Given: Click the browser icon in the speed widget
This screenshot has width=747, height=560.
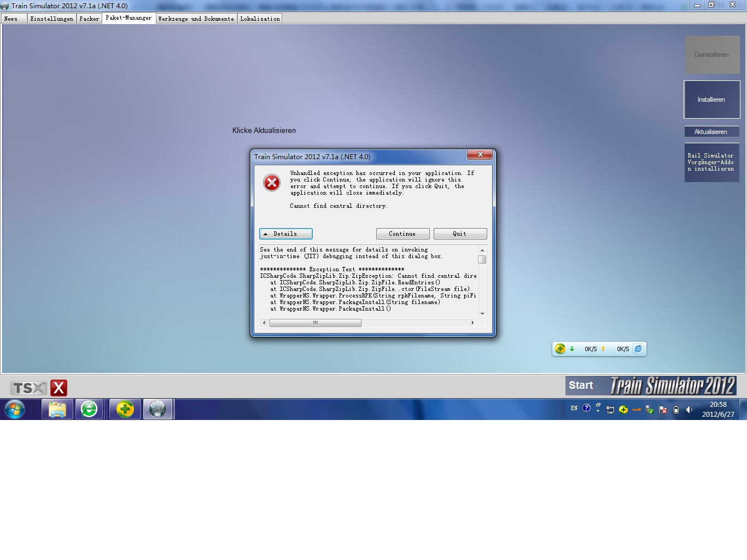Looking at the screenshot, I should [x=638, y=348].
